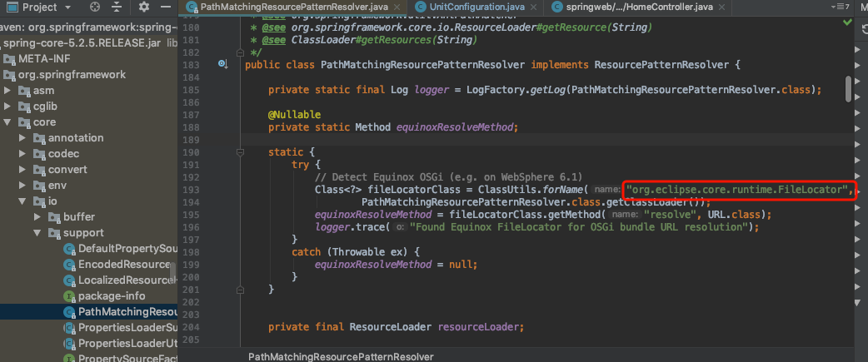Expand the annotation package folder
Viewport: 868px width, 362px height.
coord(22,138)
